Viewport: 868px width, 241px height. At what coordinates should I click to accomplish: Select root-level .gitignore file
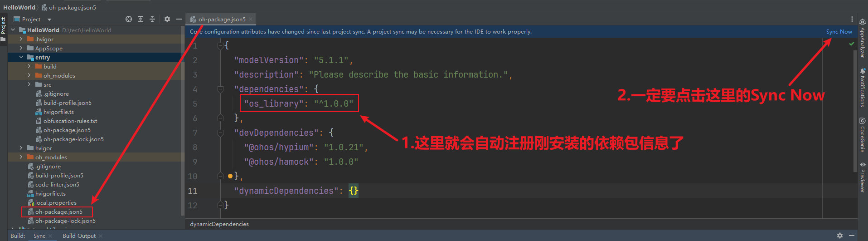click(x=48, y=166)
